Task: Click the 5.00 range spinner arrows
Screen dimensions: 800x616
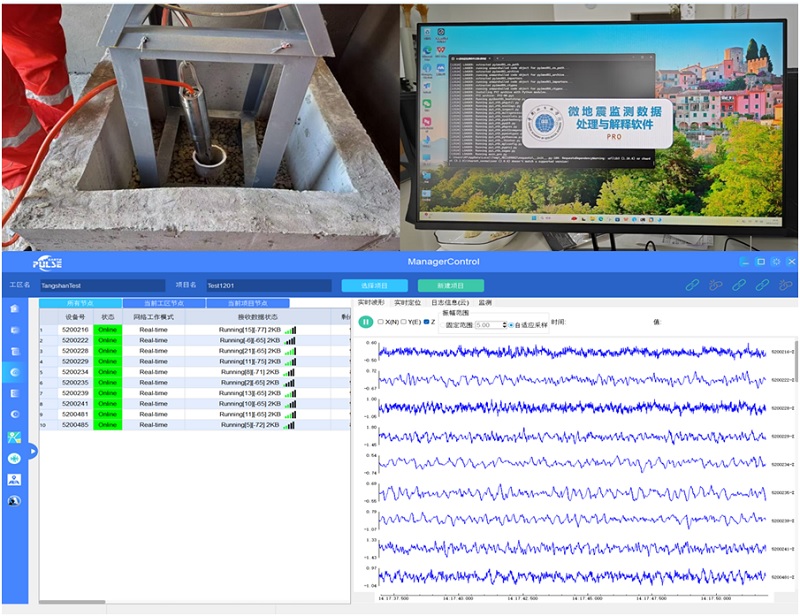Action: pyautogui.click(x=505, y=325)
